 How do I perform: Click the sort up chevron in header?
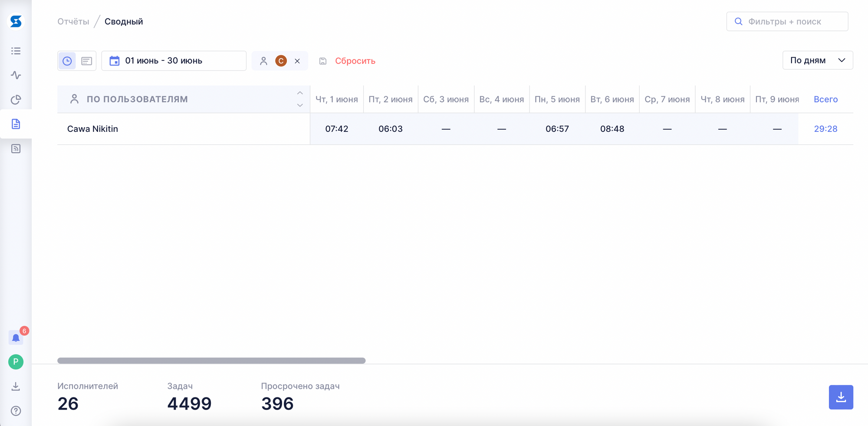[300, 93]
